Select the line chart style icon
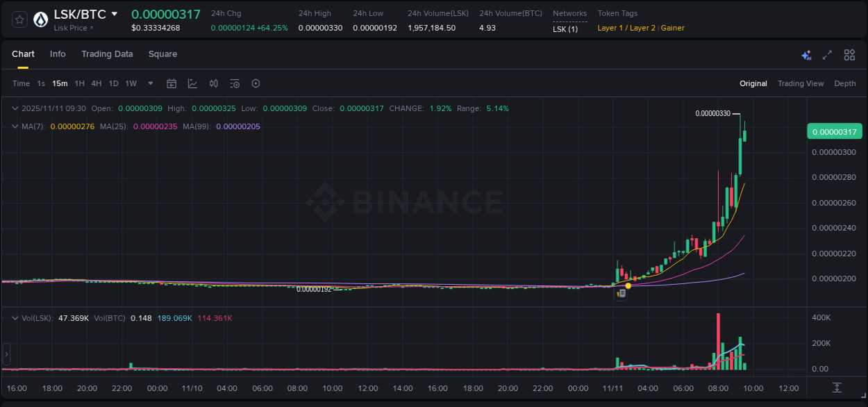This screenshot has height=407, width=868. pos(192,83)
